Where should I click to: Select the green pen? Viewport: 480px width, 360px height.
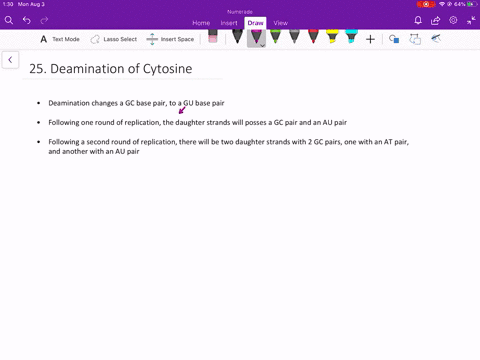[275, 36]
